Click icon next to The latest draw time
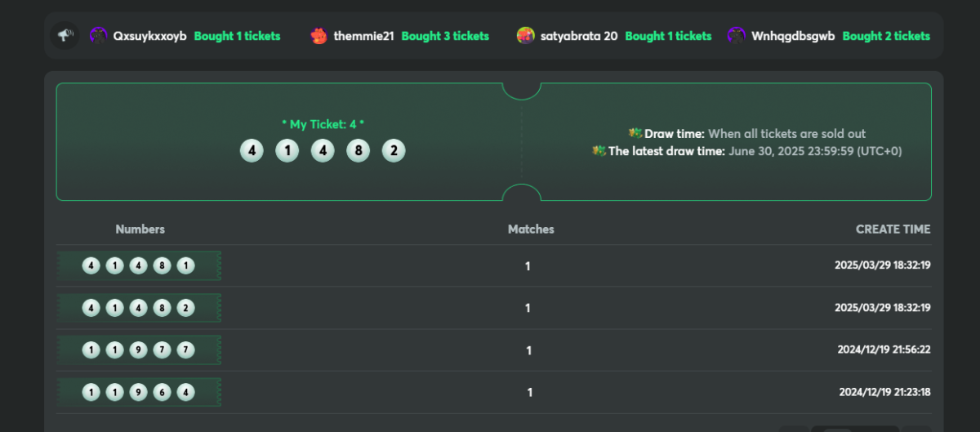This screenshot has width=980, height=432. tap(599, 150)
